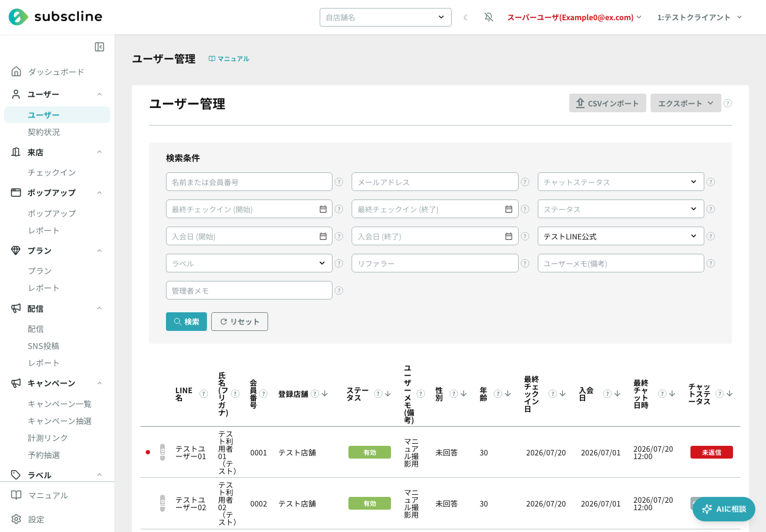The width and height of the screenshot is (766, 532).
Task: Click the muted notification bell icon
Action: [489, 18]
